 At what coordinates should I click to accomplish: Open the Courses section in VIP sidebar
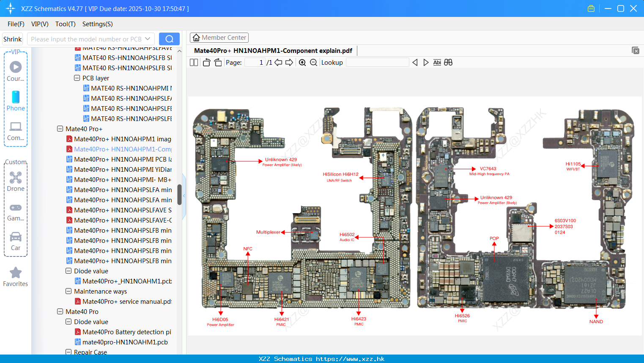tap(16, 71)
